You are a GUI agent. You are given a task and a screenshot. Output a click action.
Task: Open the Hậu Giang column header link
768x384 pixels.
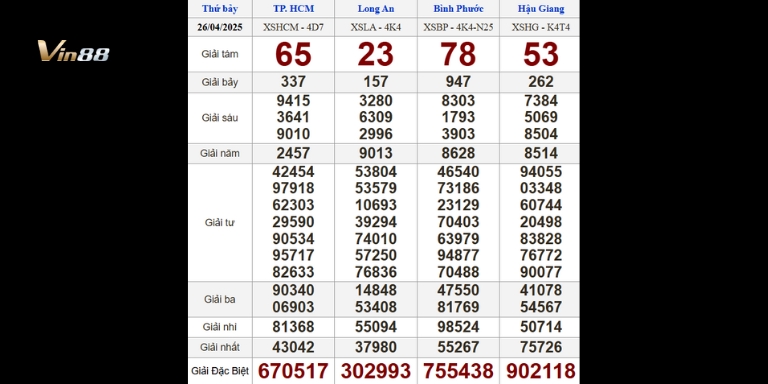click(541, 9)
